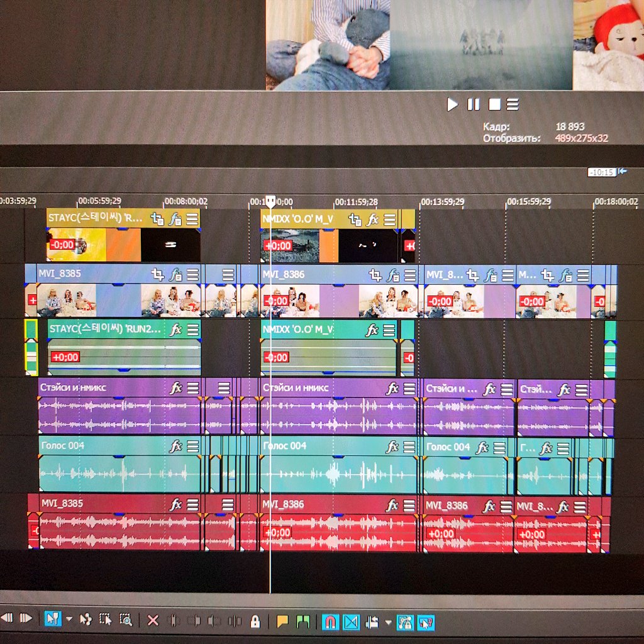This screenshot has height=644, width=644.
Task: Open Event FX on first Голос 004 event
Action: coord(176,446)
